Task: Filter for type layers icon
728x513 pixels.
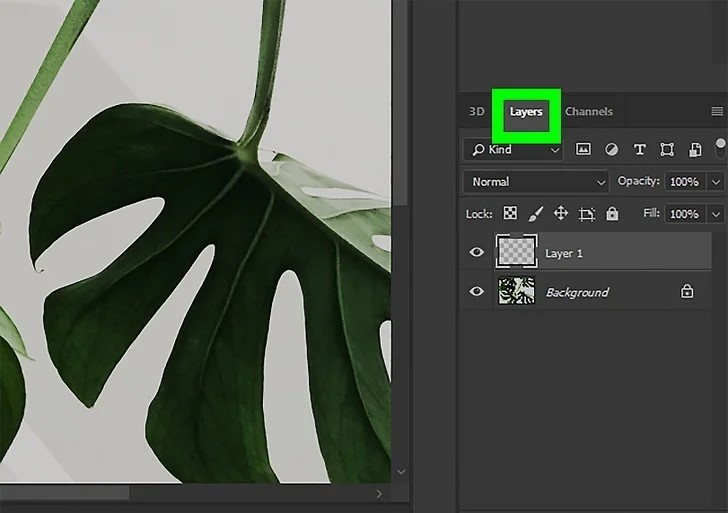Action: click(x=639, y=150)
